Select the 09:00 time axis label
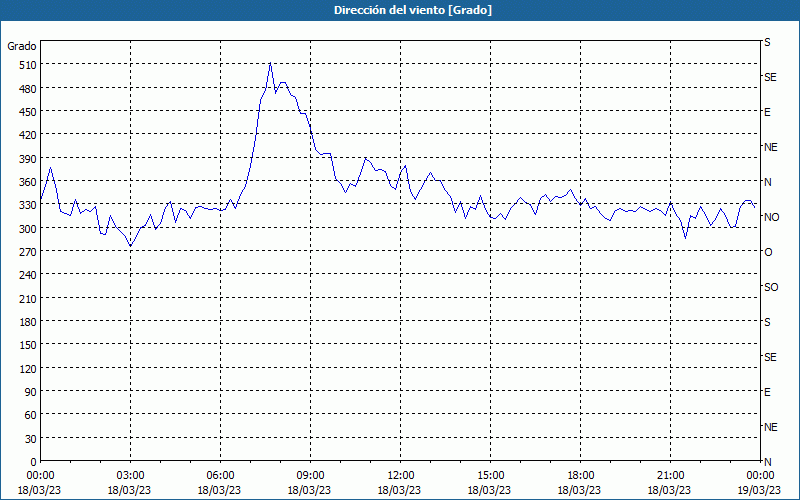This screenshot has width=800, height=500. point(310,476)
